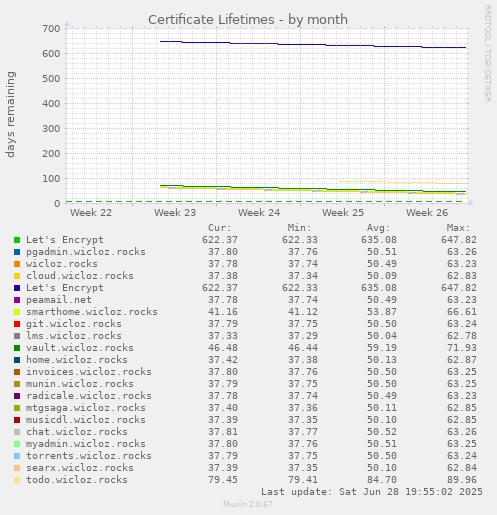Image resolution: width=497 pixels, height=515 pixels.
Task: Click the 'Week 22' axis label
Action: 91,213
